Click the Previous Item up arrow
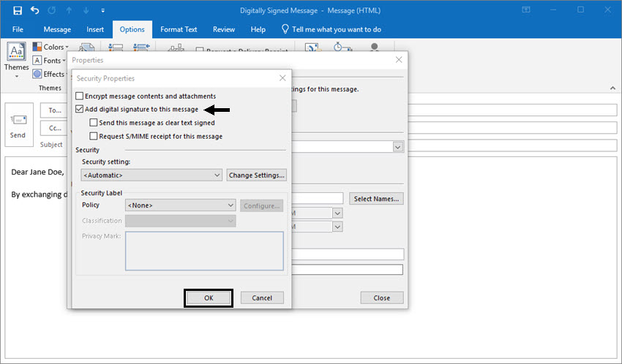 [x=69, y=10]
